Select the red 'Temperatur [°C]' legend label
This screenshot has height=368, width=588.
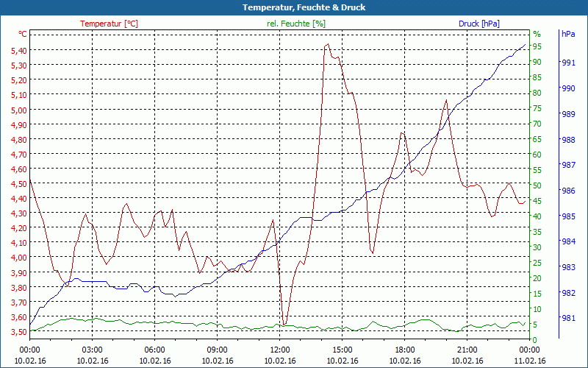109,24
